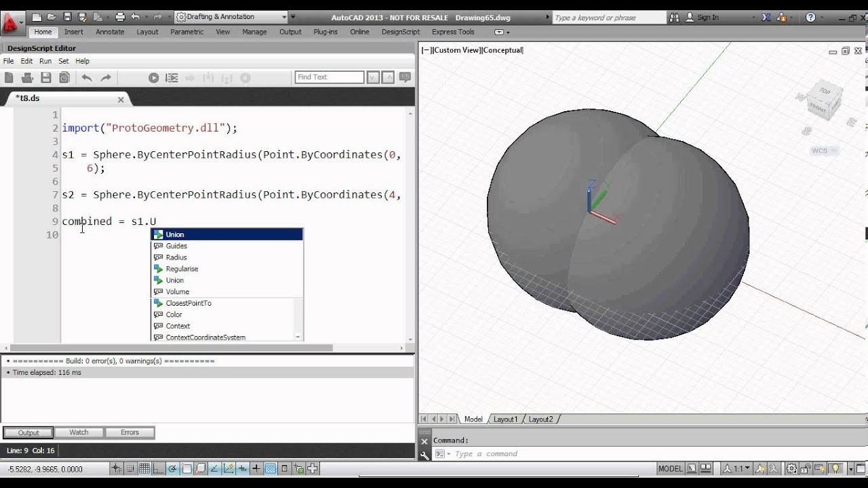Open the WCS coordinate system dropdown
Screen dimensions: 868x488
click(x=824, y=150)
